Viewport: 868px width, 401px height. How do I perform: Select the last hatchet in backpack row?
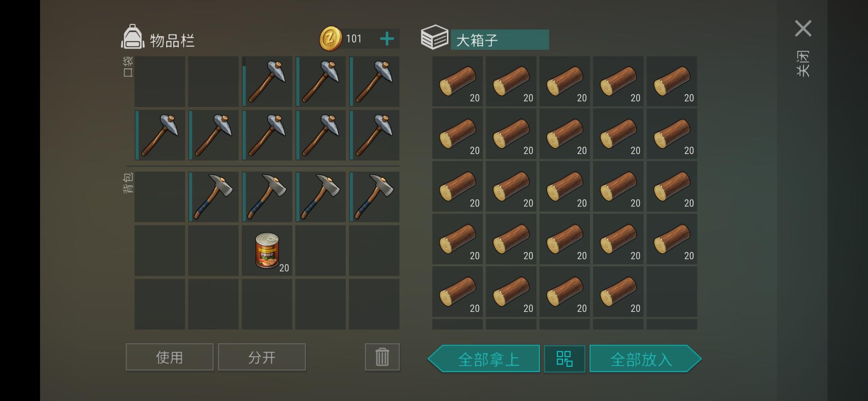pyautogui.click(x=374, y=197)
